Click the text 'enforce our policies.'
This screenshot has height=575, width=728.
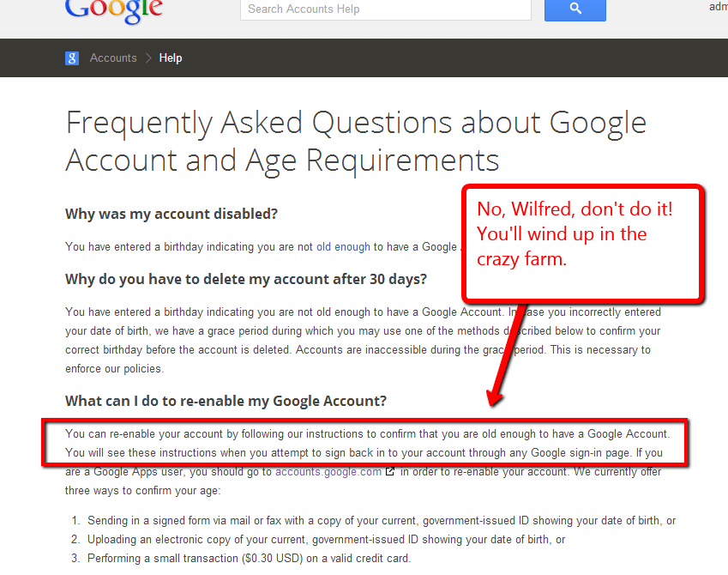115,369
